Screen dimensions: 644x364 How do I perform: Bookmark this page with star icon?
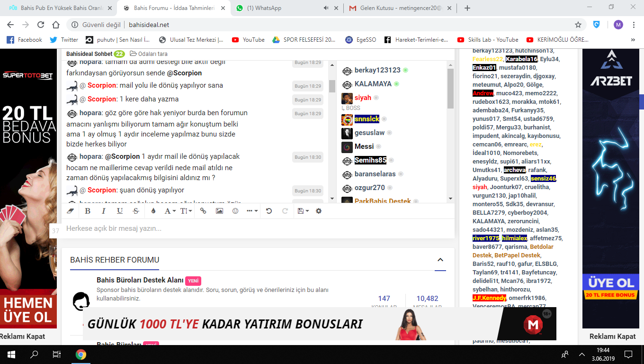click(x=578, y=25)
